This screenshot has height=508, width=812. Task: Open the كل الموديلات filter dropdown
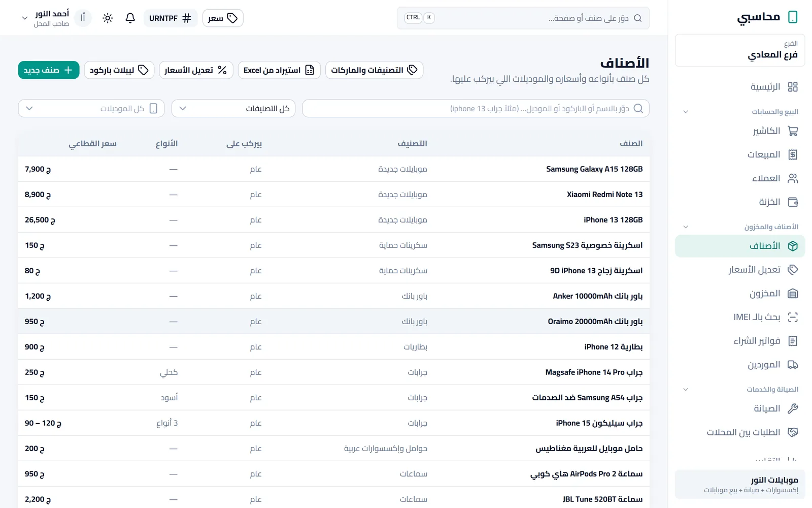click(x=91, y=109)
